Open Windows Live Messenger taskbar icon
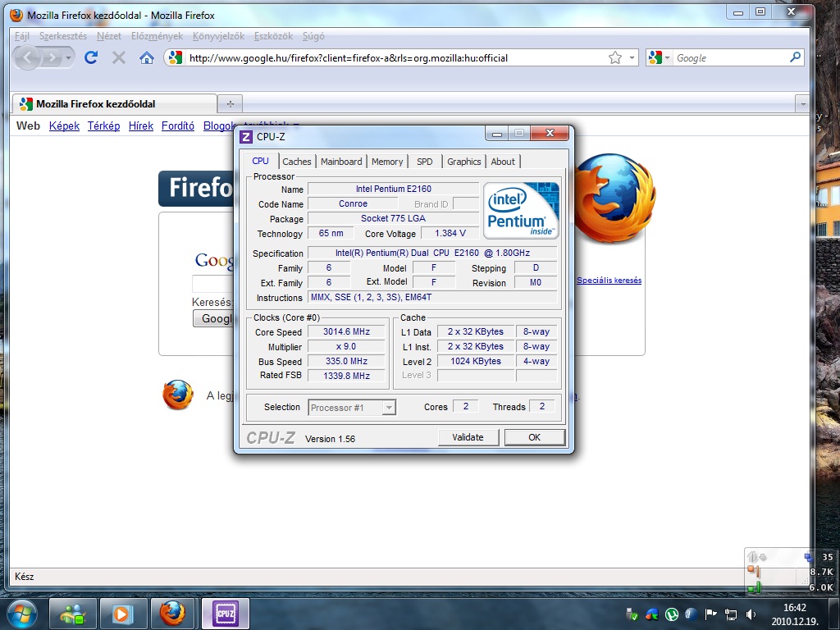The height and width of the screenshot is (630, 840). [72, 614]
